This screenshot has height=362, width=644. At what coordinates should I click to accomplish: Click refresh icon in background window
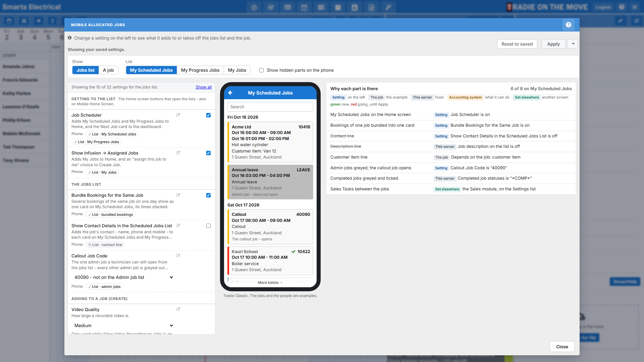tap(637, 21)
